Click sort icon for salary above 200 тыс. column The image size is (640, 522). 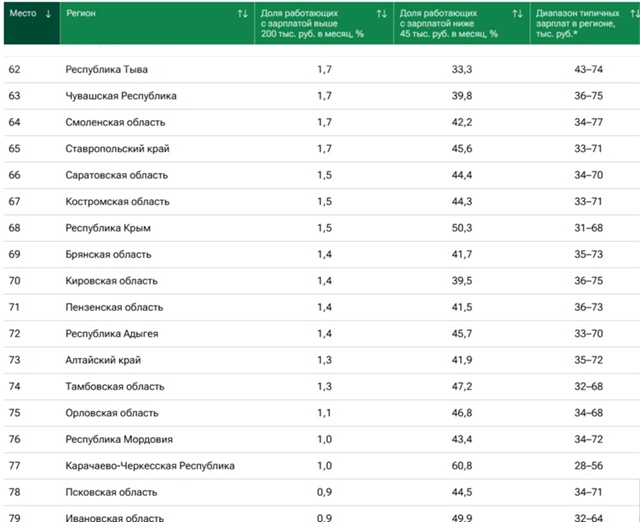coord(381,14)
